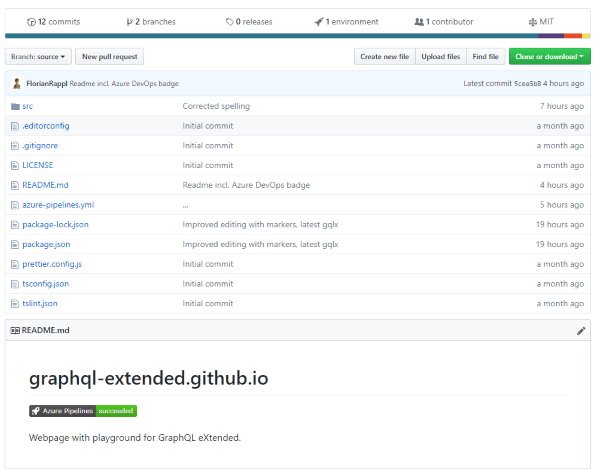Click the package-lock.json file icon
The height and width of the screenshot is (475, 600).
coord(15,225)
